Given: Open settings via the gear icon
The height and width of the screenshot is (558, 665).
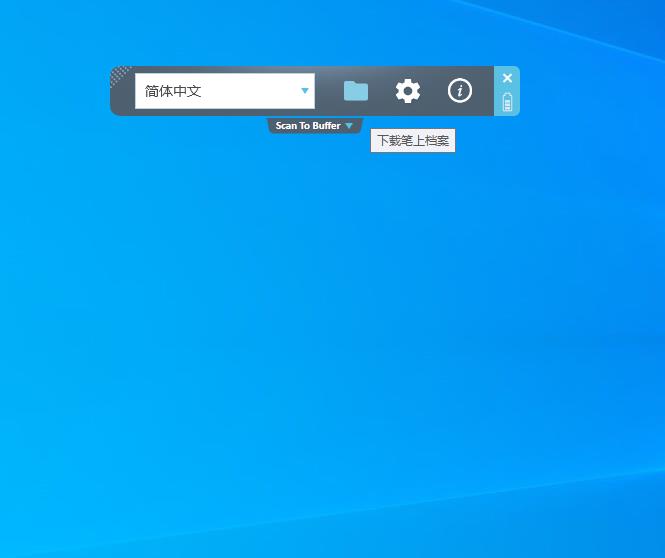Looking at the screenshot, I should tap(408, 91).
